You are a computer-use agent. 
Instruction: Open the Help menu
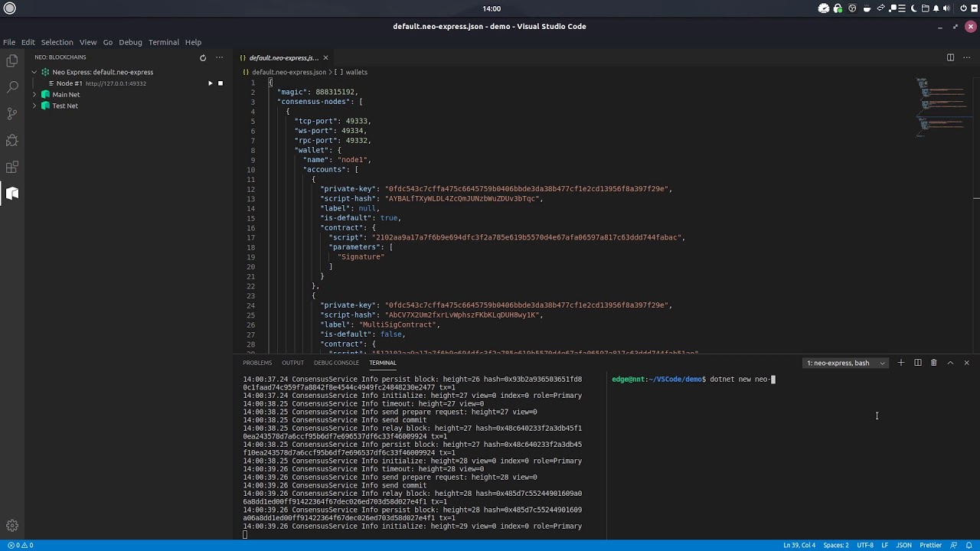pos(193,42)
